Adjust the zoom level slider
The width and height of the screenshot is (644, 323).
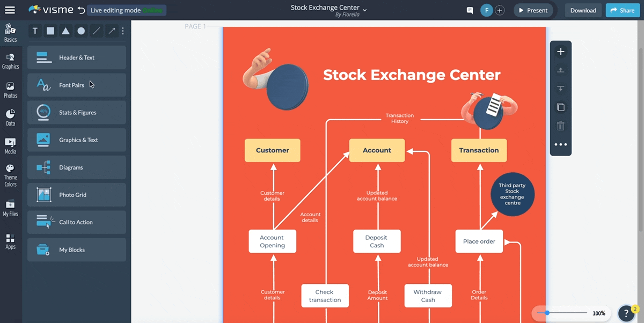tap(547, 313)
